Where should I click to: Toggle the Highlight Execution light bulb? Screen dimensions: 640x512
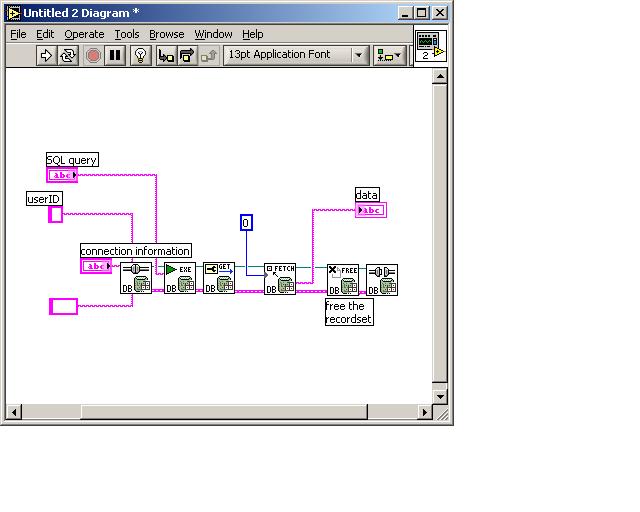click(x=140, y=56)
